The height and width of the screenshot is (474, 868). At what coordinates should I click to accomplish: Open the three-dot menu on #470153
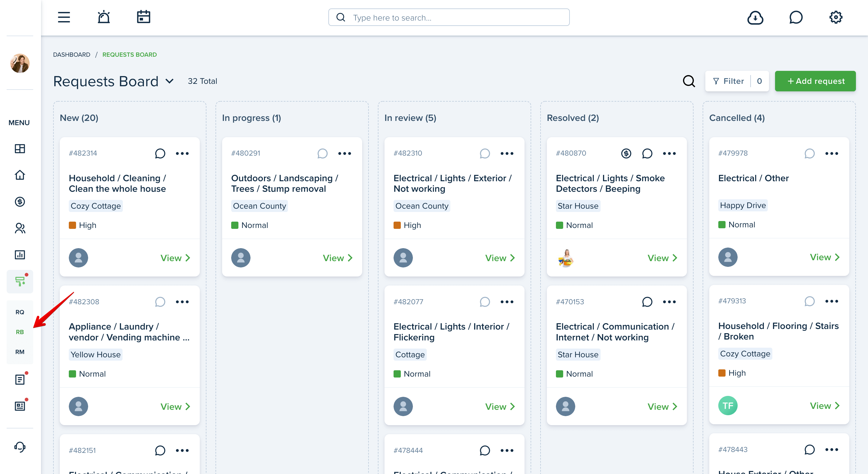click(669, 302)
